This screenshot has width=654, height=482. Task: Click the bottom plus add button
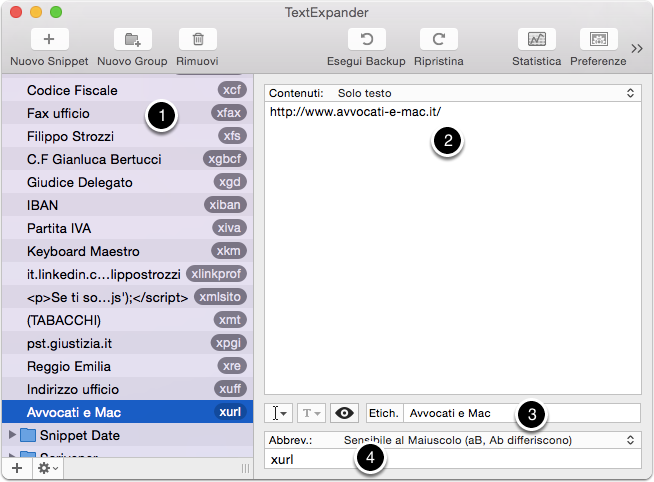17,468
